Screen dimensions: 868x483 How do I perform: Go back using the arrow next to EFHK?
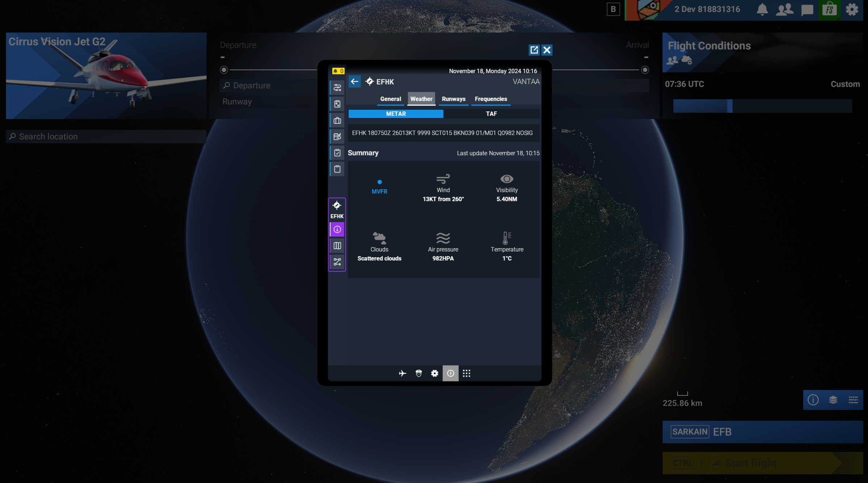[355, 81]
